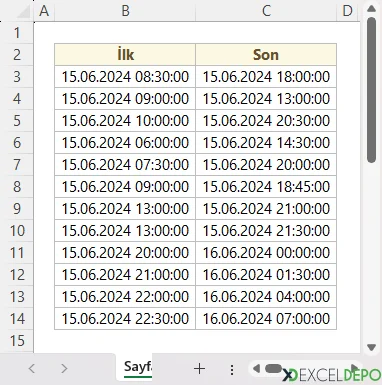The height and width of the screenshot is (385, 382).
Task: Go to next sheet with right arrow
Action: (x=64, y=369)
